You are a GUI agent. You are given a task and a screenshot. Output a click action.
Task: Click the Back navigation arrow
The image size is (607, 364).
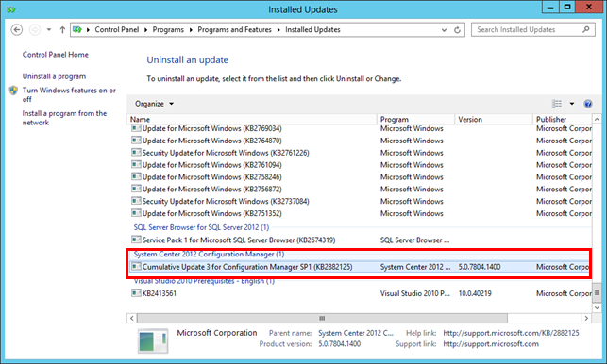17,30
